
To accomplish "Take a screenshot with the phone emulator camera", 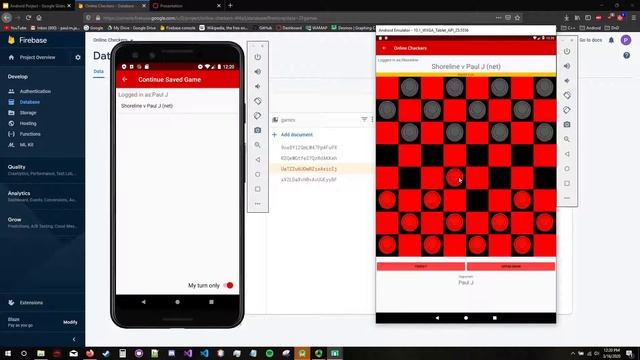I will (x=258, y=130).
